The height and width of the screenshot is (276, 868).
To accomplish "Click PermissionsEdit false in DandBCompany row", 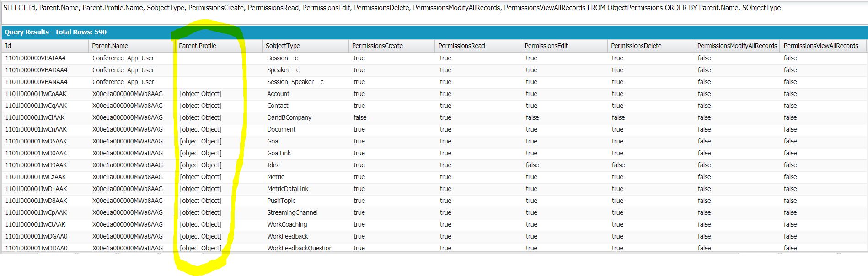I will pyautogui.click(x=532, y=117).
